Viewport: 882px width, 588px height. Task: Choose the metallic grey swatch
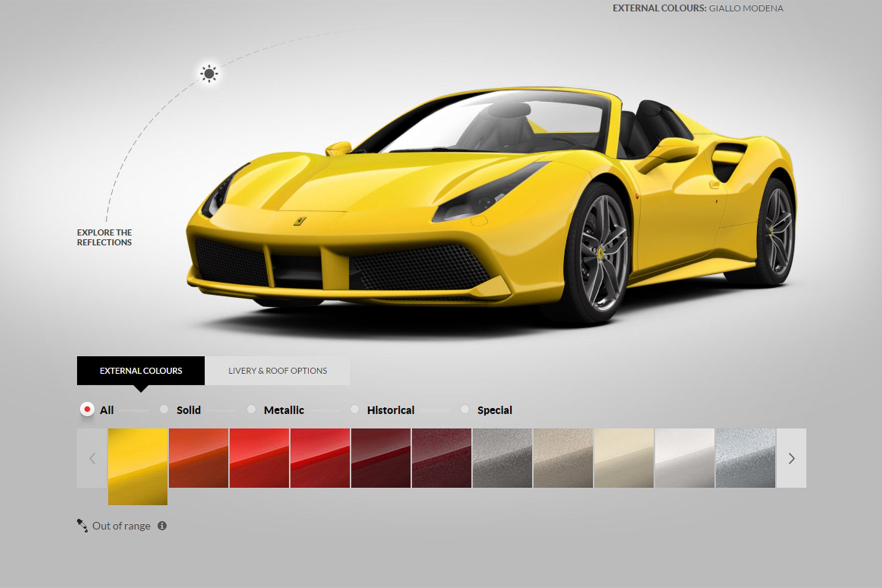502,458
